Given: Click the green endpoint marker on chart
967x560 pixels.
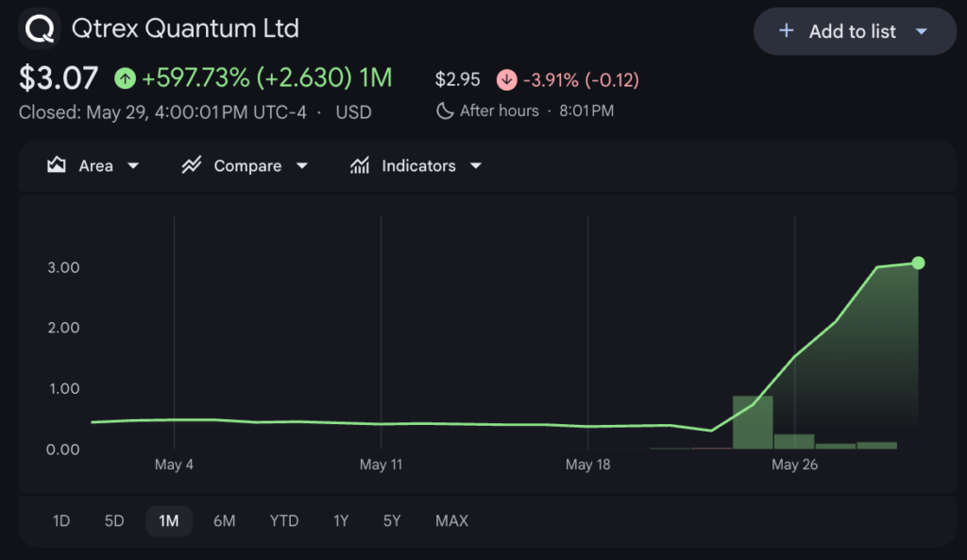Looking at the screenshot, I should pos(918,263).
